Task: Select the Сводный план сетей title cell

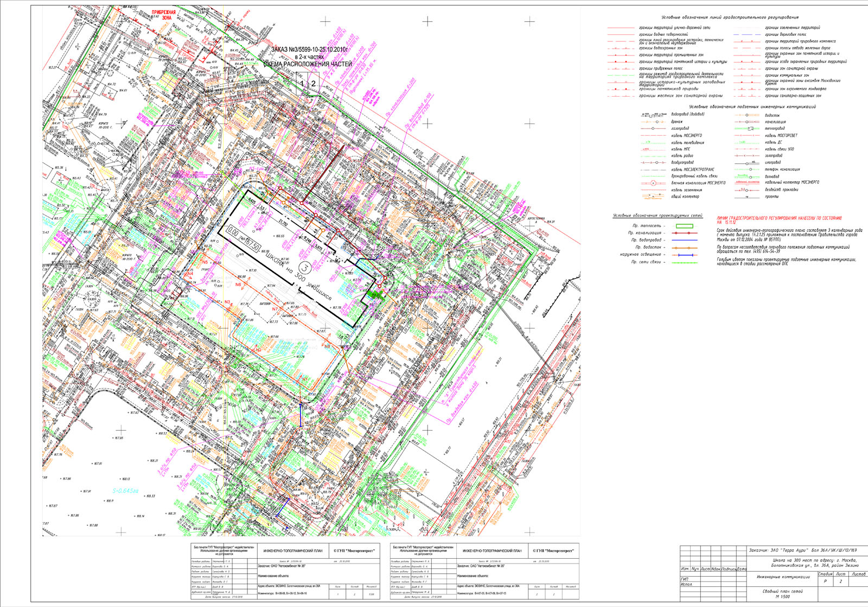Action: [783, 594]
